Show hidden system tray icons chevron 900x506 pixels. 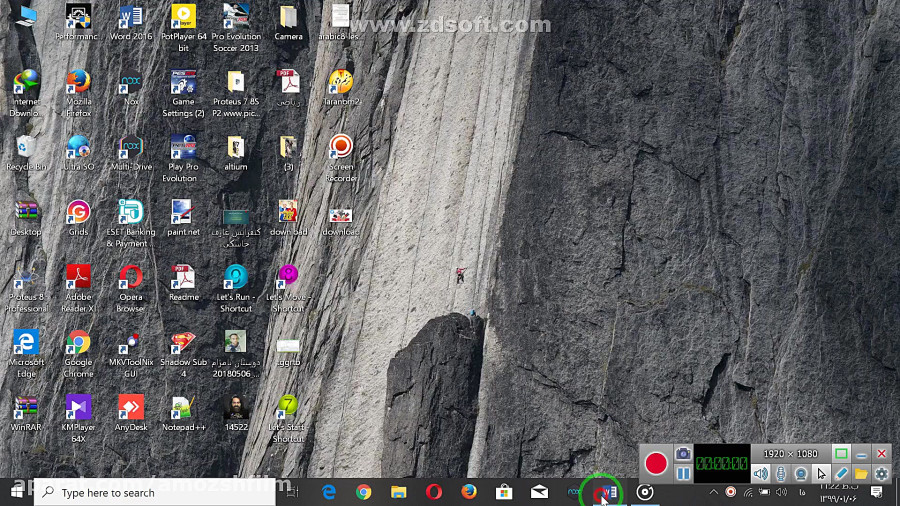tap(713, 492)
